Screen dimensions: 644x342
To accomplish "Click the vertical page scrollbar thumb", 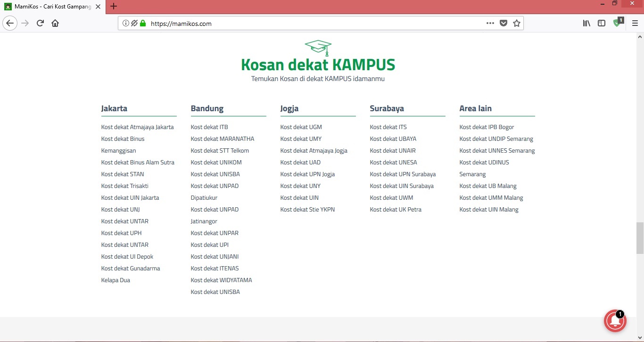I will pos(640,237).
